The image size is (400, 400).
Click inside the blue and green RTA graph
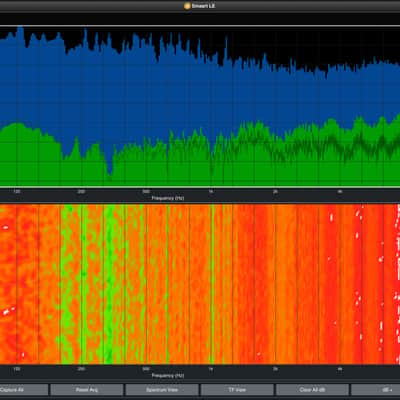tap(200, 106)
